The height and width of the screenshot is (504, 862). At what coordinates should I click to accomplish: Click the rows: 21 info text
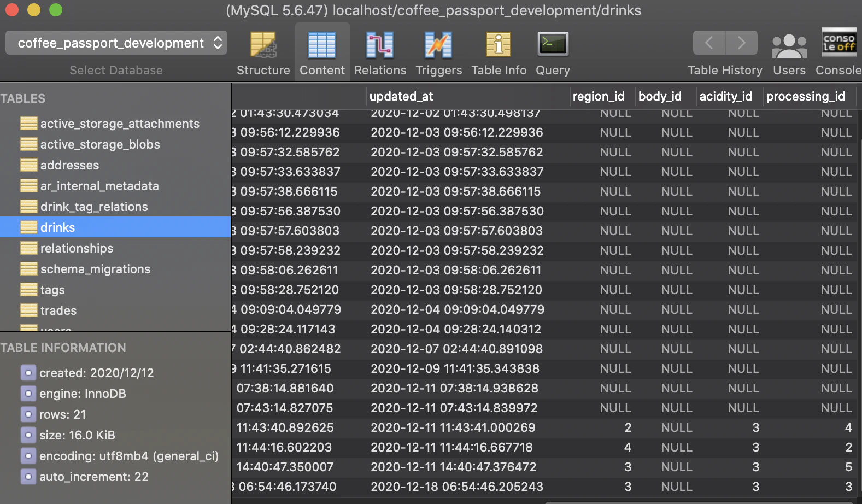pos(62,414)
